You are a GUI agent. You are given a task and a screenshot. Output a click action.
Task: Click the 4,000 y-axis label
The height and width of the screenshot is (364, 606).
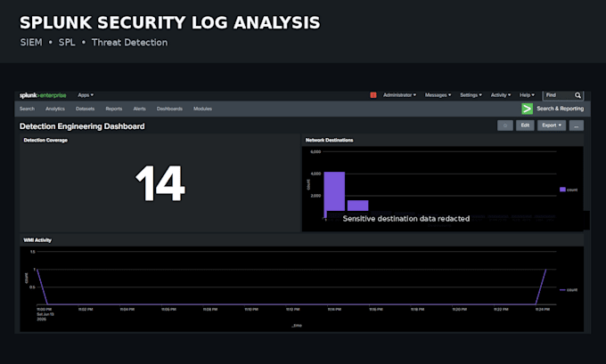click(x=315, y=174)
